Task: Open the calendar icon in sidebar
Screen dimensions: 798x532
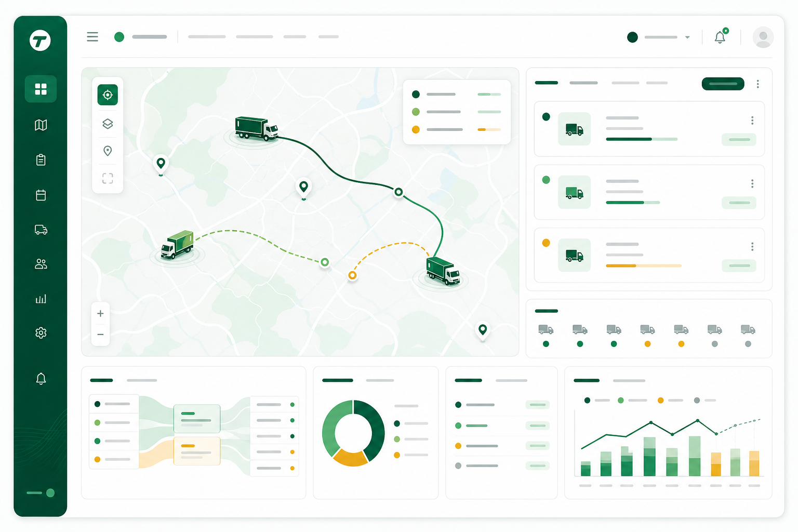Action: point(41,195)
